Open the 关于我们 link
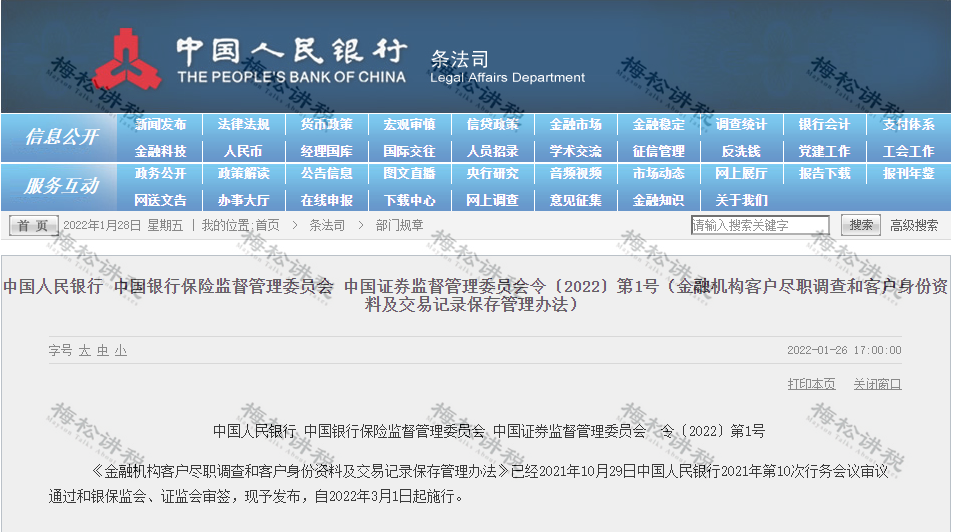Screen dimensions: 953x532 pyautogui.click(x=741, y=201)
